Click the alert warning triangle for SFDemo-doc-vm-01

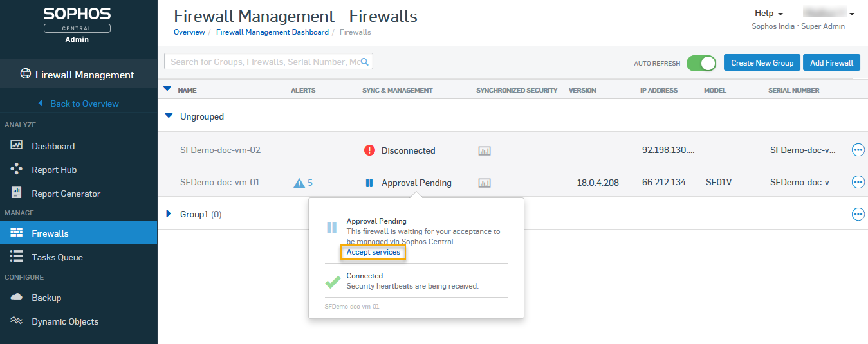[299, 183]
